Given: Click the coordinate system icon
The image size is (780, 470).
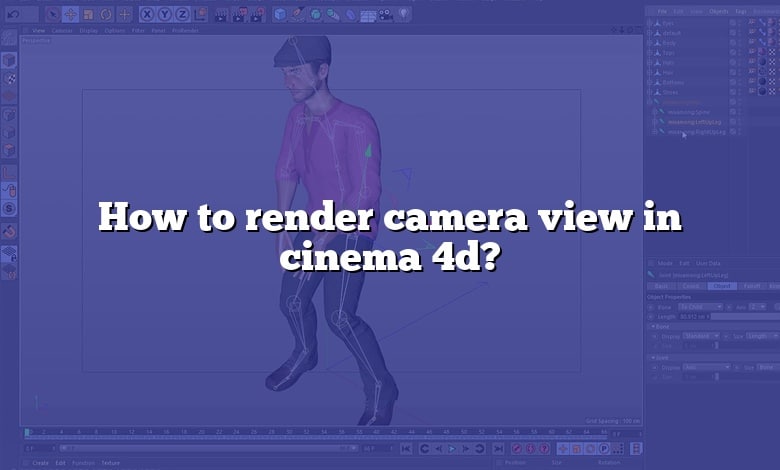Looking at the screenshot, I should coord(200,15).
